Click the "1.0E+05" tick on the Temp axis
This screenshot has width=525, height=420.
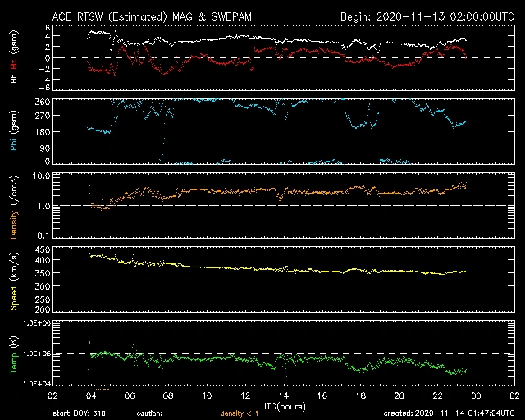(37, 354)
